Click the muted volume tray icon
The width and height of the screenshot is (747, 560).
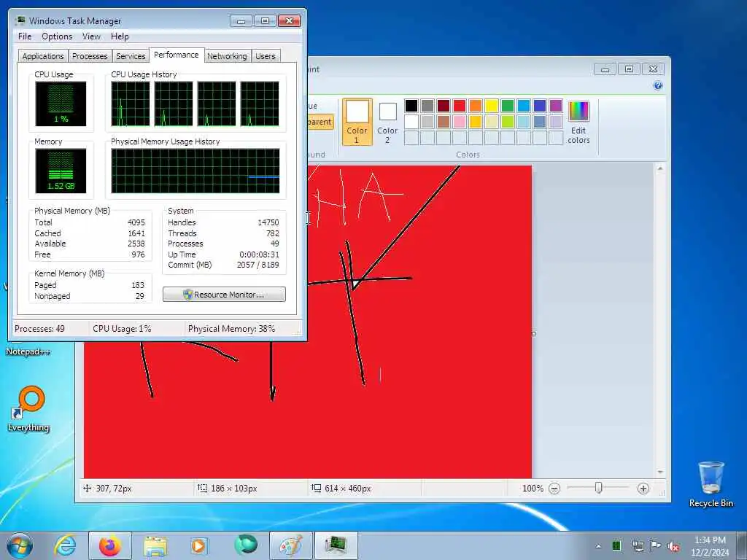click(673, 546)
